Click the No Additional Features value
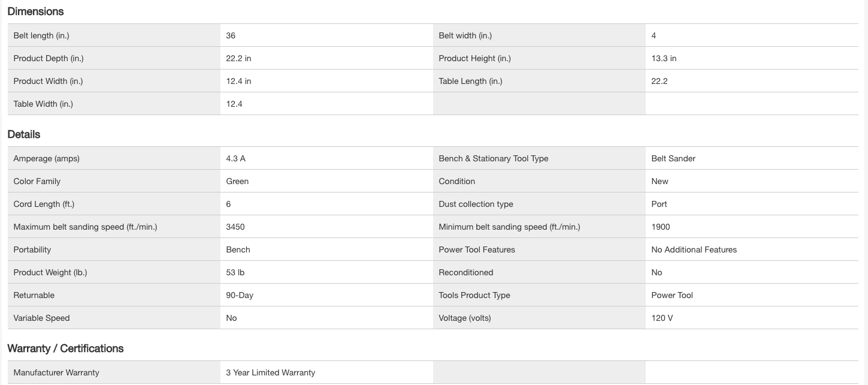Image resolution: width=868 pixels, height=385 pixels. 694,249
